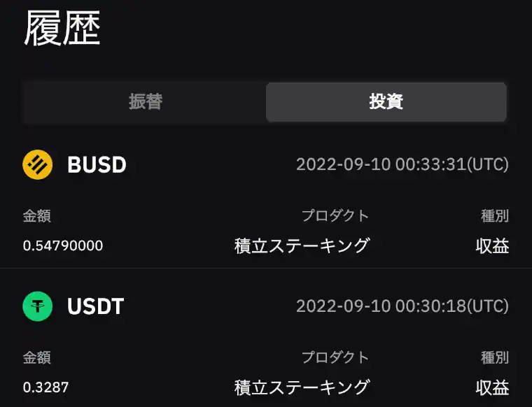
Task: Click the USDT Tether coin icon
Action: click(38, 306)
